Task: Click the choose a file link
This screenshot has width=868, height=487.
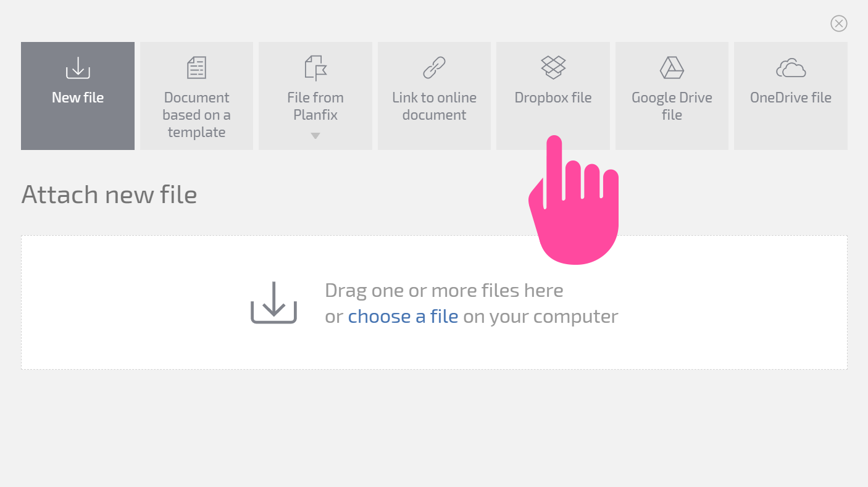Action: pos(403,317)
